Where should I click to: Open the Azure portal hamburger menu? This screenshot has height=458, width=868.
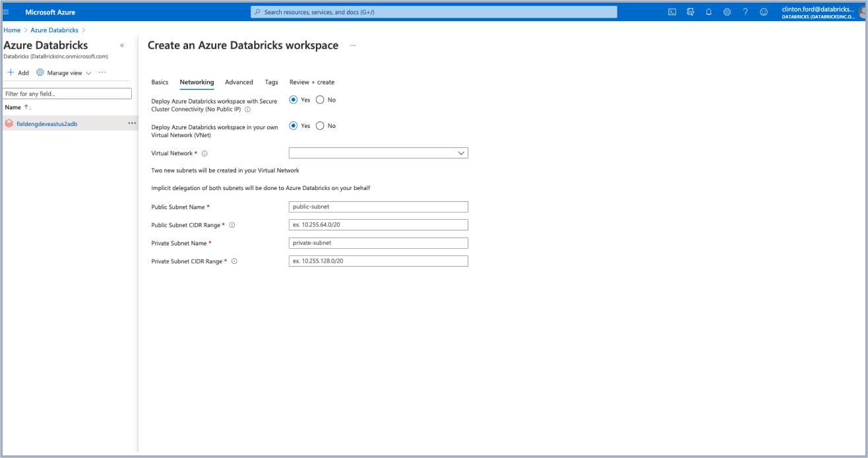(x=6, y=12)
